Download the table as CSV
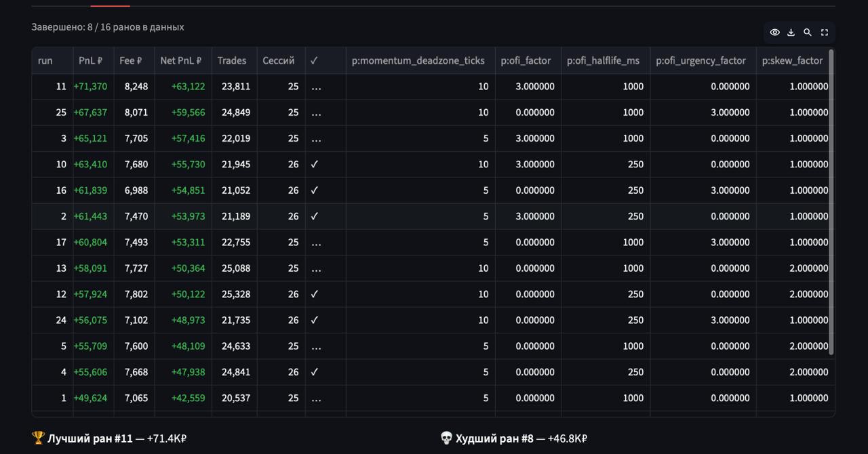 (791, 33)
